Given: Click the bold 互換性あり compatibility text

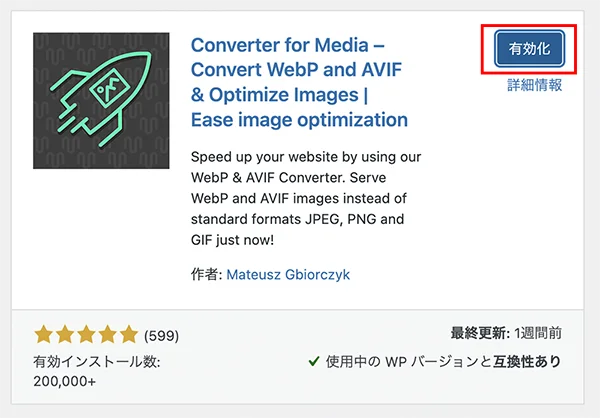Looking at the screenshot, I should coord(525,361).
